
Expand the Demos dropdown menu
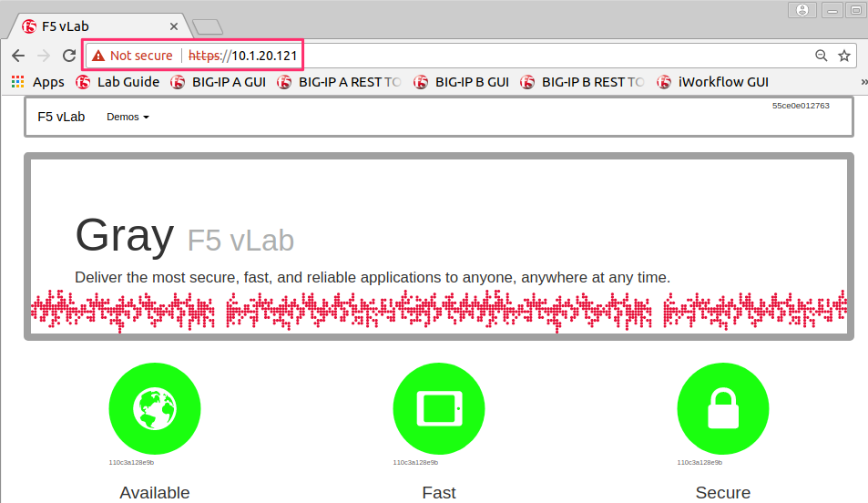128,117
